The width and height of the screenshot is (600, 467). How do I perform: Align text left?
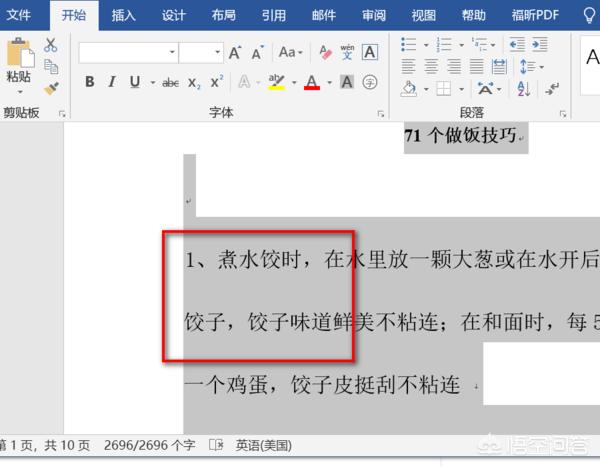point(408,67)
